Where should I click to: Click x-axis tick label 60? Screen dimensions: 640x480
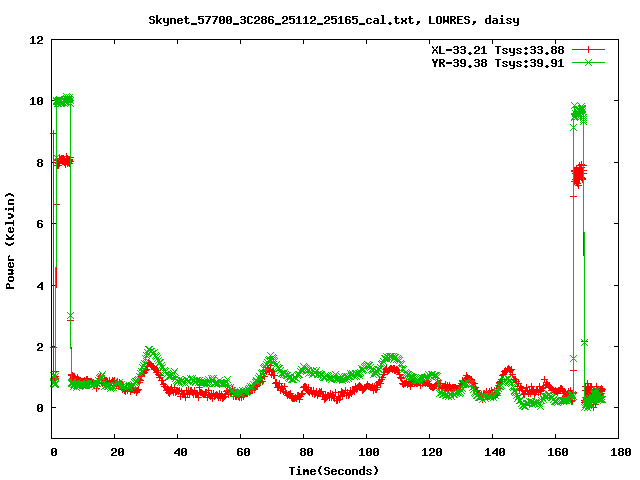[243, 452]
